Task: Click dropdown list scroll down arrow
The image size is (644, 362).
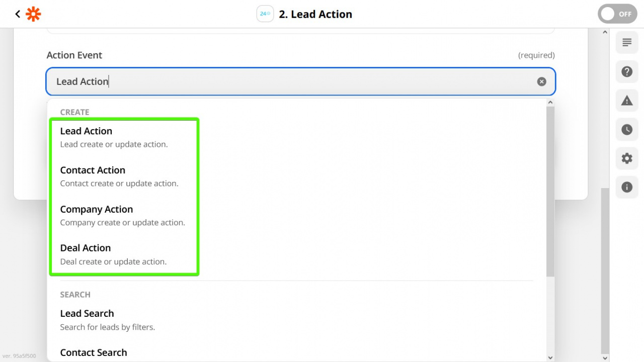Action: (550, 357)
